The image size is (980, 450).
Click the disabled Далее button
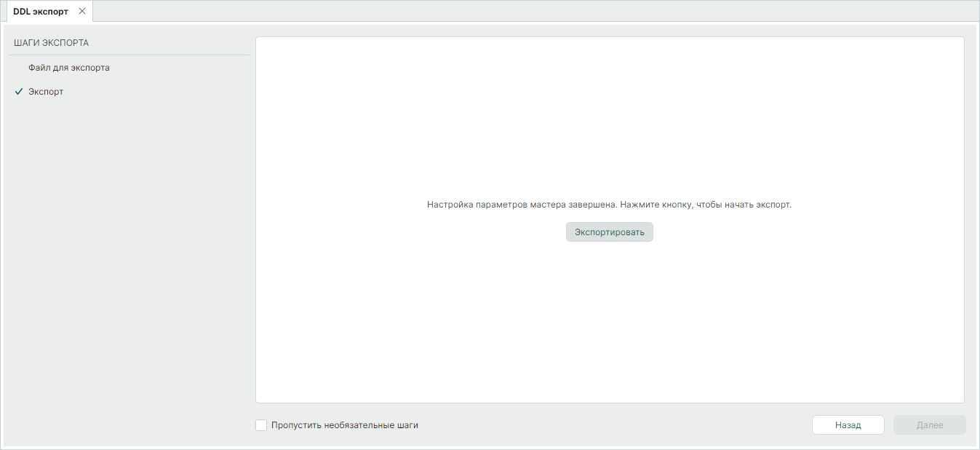(x=930, y=425)
